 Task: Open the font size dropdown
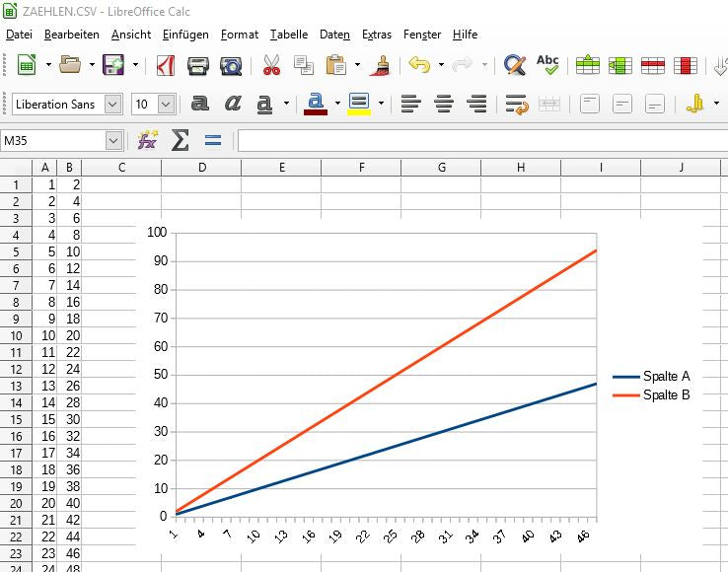tap(166, 104)
